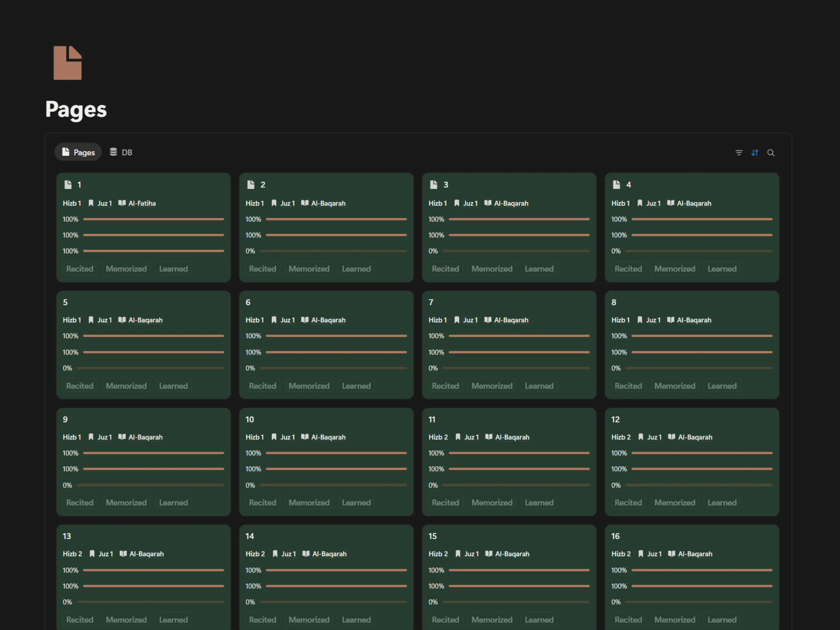Open the card titled 6

248,302
